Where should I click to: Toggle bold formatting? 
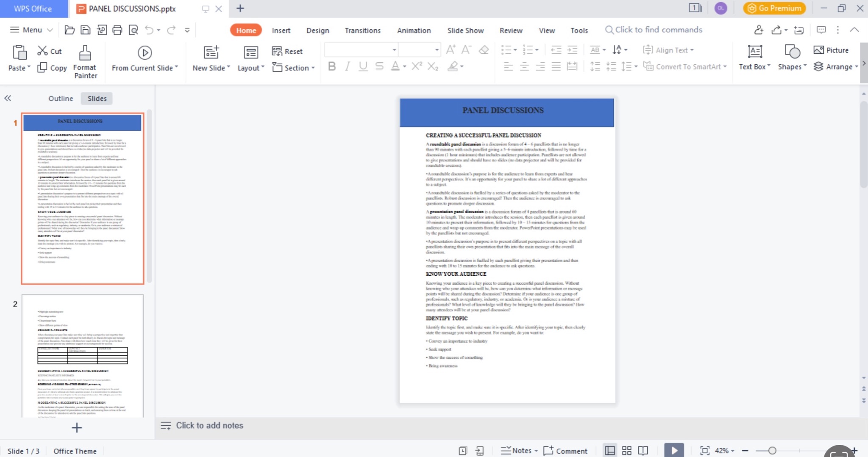tap(331, 66)
